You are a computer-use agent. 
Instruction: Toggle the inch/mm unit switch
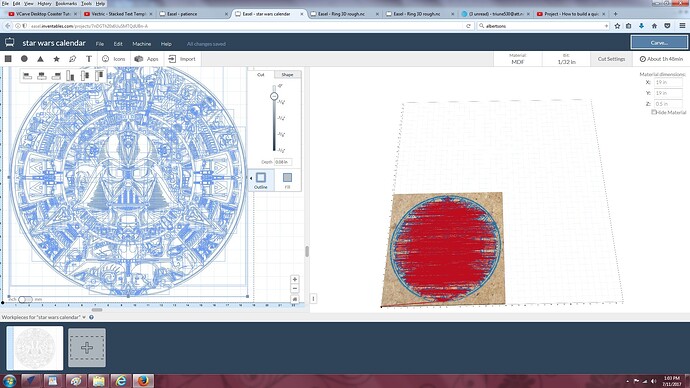click(x=25, y=299)
